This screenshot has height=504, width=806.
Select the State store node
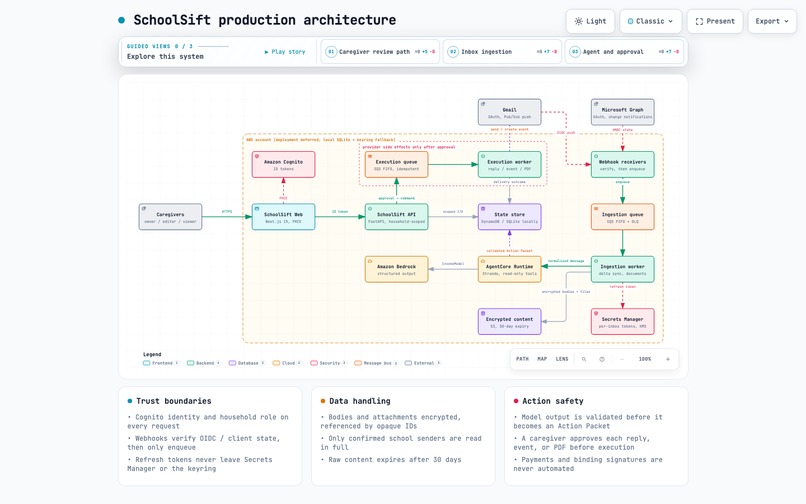[509, 217]
